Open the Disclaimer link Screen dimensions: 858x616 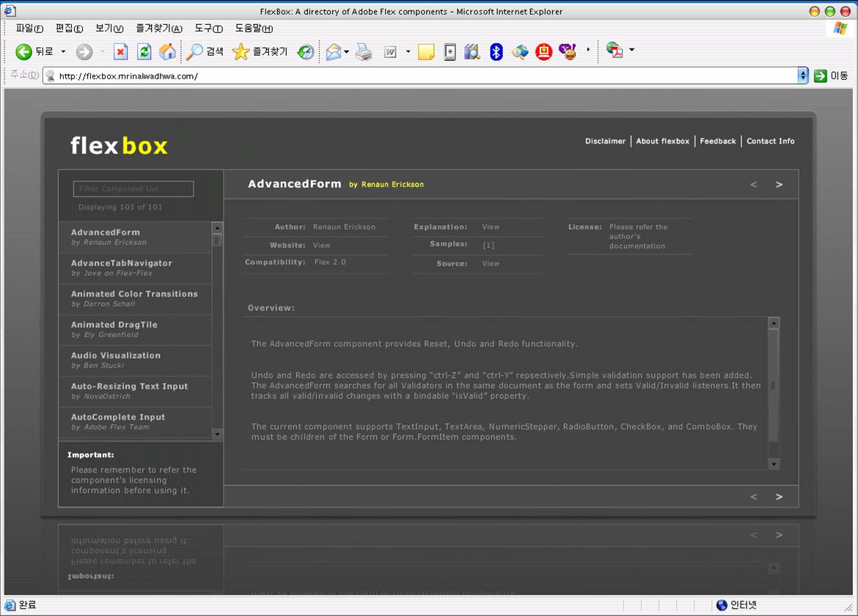point(605,141)
